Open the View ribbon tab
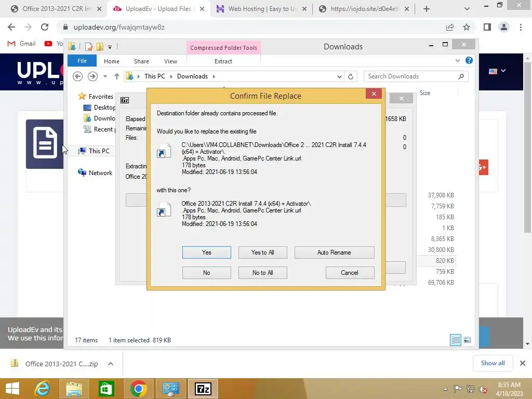This screenshot has width=532, height=399. 170,61
